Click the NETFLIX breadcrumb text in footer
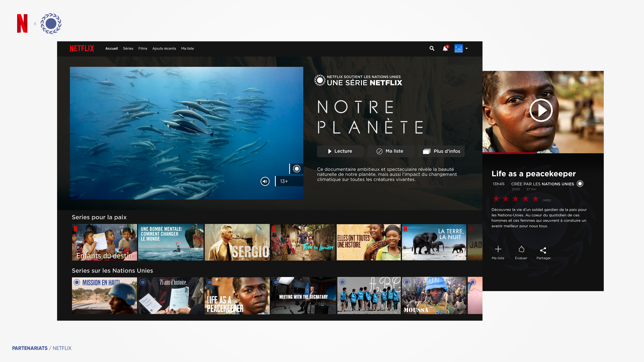The height and width of the screenshot is (362, 644). click(x=62, y=348)
